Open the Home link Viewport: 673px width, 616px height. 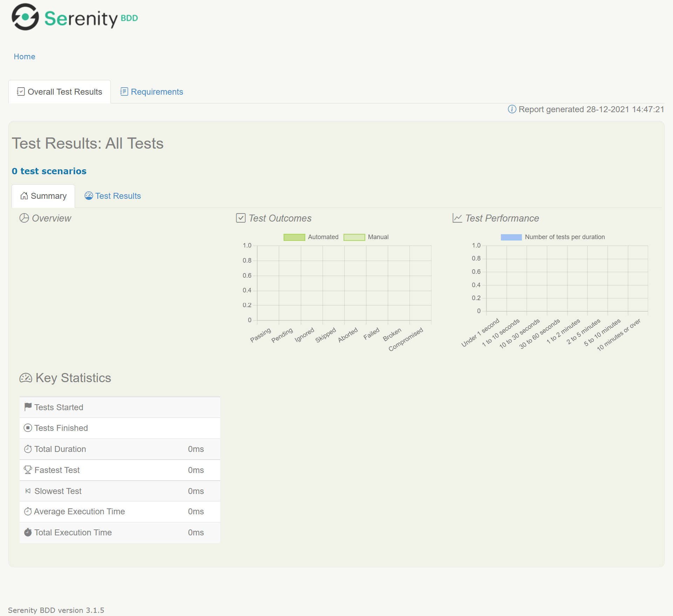coord(24,56)
